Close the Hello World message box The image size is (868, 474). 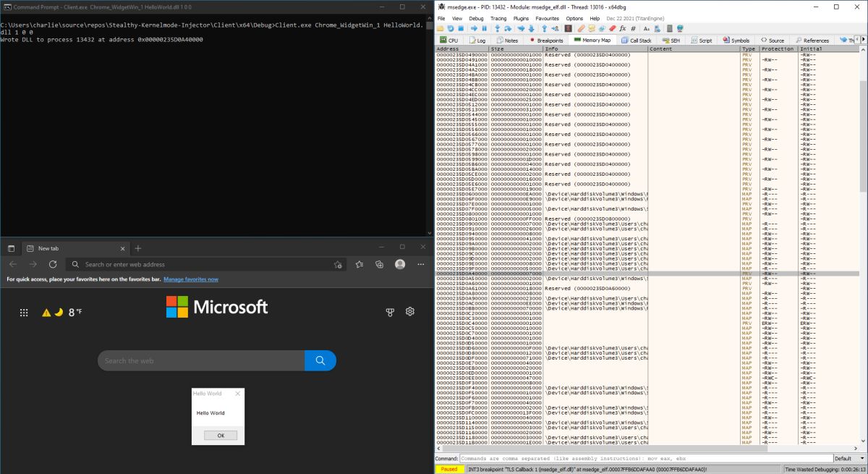click(238, 394)
